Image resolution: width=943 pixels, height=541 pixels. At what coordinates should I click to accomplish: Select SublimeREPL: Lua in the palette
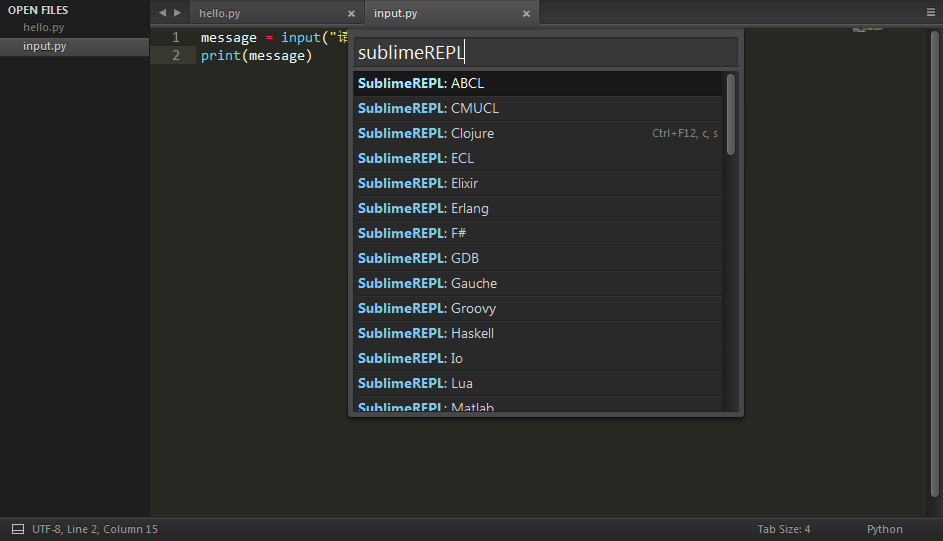click(x=537, y=383)
